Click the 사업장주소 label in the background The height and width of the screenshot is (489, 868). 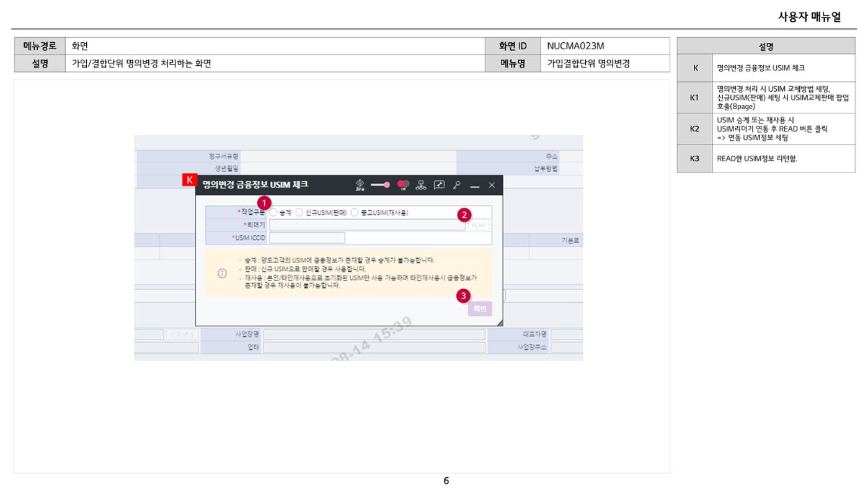[532, 348]
